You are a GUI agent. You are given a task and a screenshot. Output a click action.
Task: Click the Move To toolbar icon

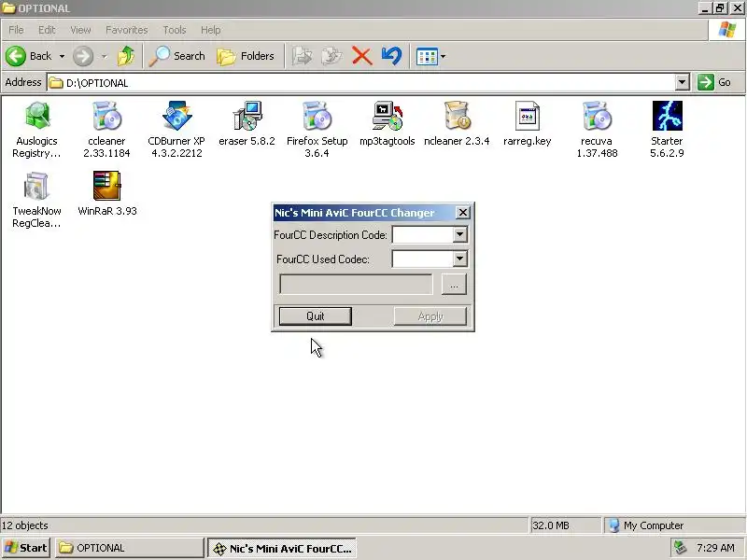click(x=302, y=56)
